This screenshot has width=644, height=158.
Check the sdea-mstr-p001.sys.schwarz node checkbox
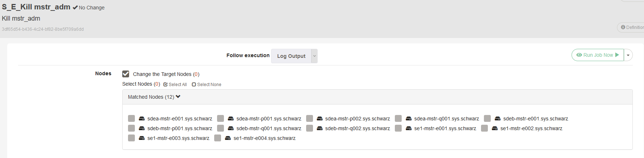[220, 119]
